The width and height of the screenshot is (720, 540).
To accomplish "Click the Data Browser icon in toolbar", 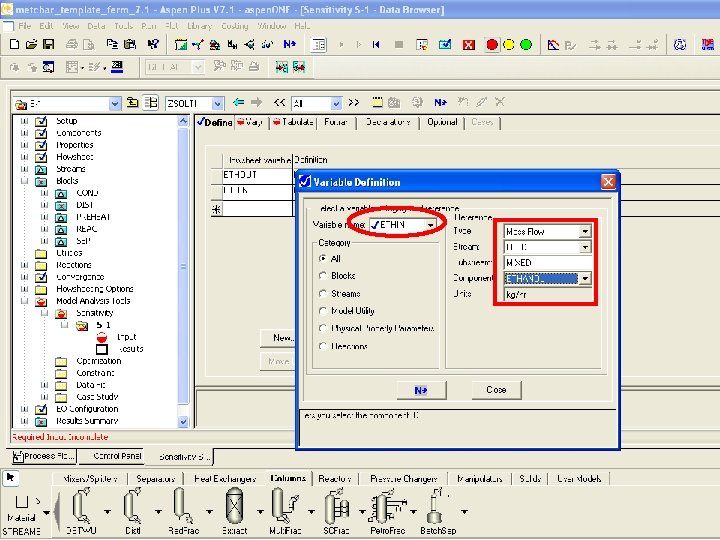I will 318,45.
